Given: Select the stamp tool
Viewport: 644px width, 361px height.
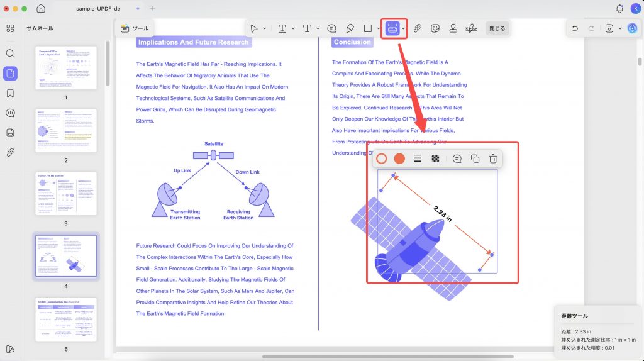Looking at the screenshot, I should pos(453,28).
